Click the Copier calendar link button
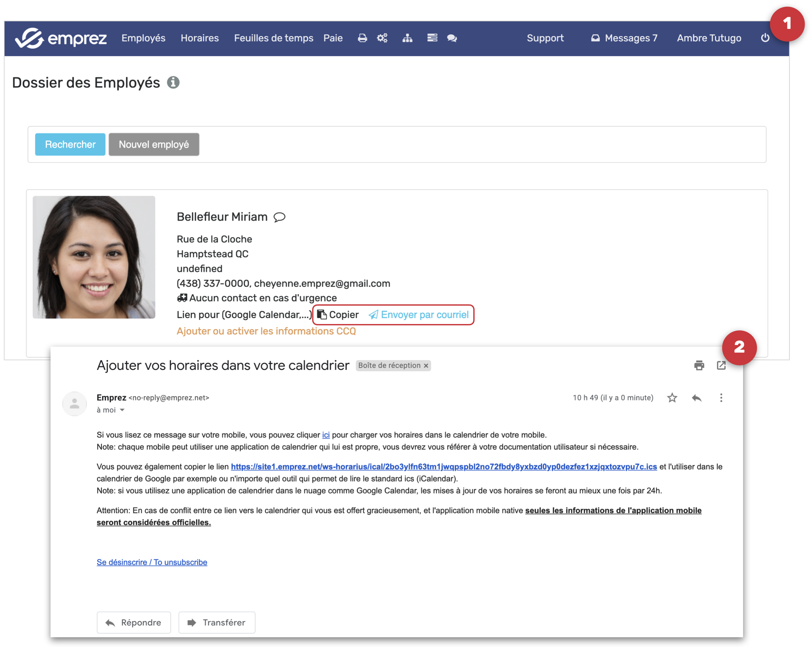812x652 pixels. 338,315
